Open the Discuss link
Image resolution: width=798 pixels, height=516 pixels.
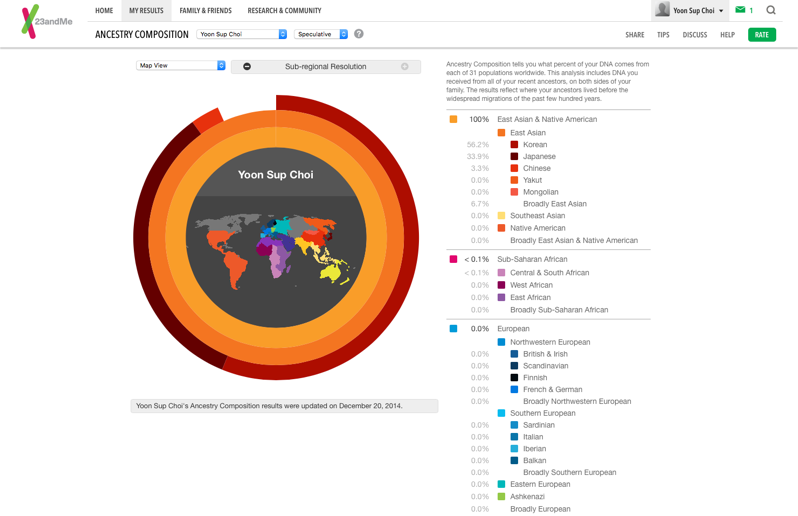695,35
